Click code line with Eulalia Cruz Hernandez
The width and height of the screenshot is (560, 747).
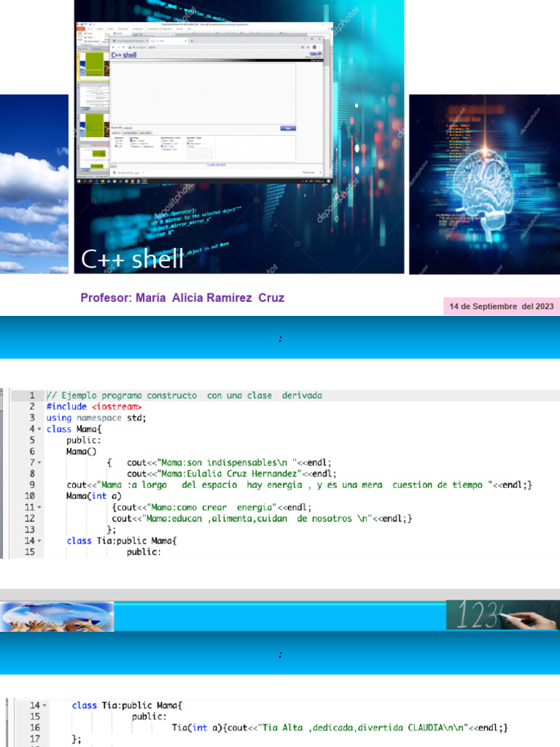click(x=231, y=473)
